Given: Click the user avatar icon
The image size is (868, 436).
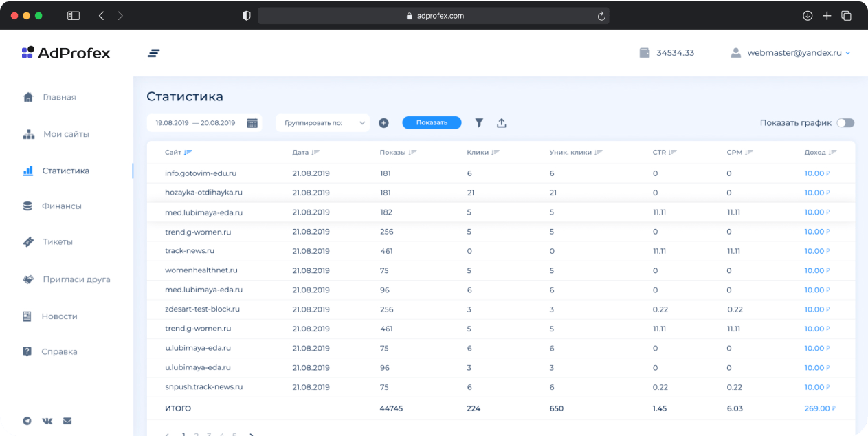Looking at the screenshot, I should (x=736, y=52).
